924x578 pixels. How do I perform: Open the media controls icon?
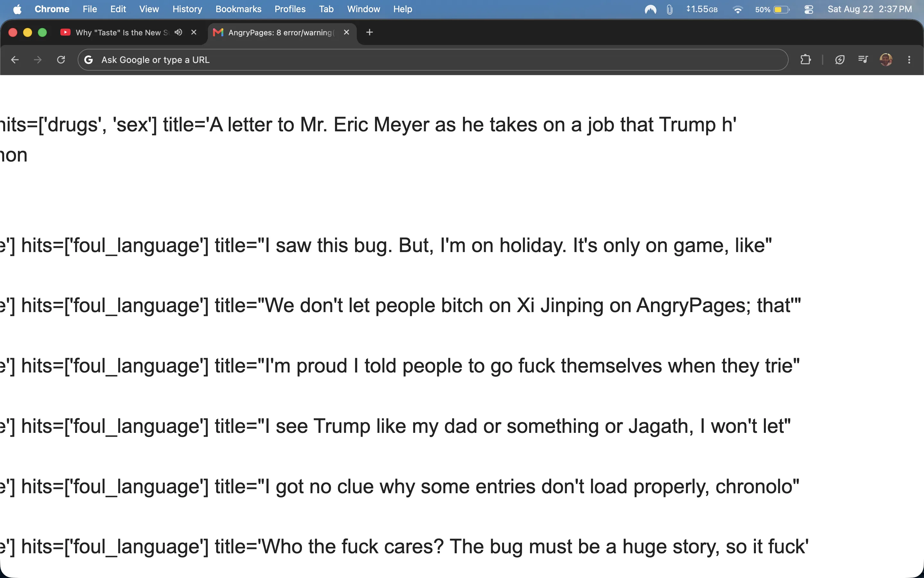[863, 60]
